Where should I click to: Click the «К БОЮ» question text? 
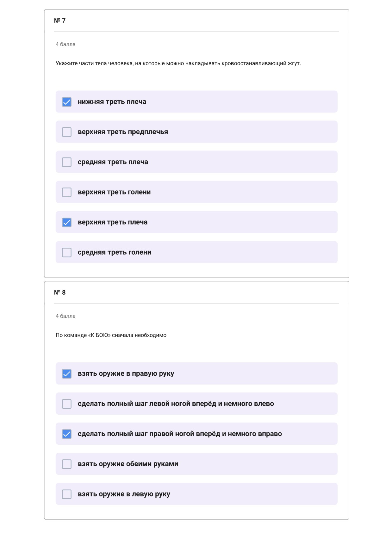tap(111, 335)
